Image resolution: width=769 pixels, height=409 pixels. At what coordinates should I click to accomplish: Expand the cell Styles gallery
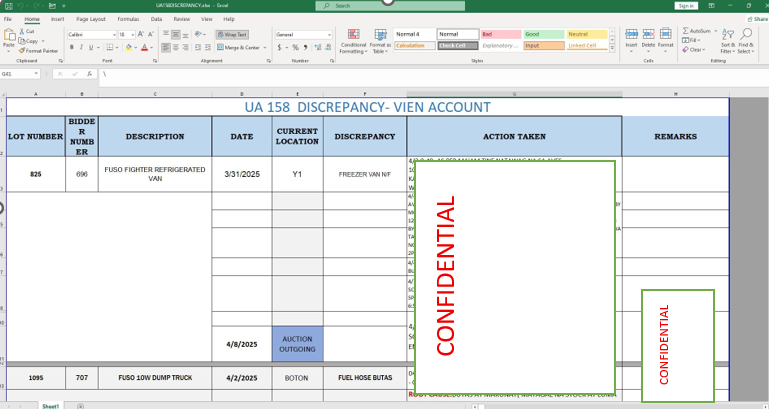tap(612, 49)
